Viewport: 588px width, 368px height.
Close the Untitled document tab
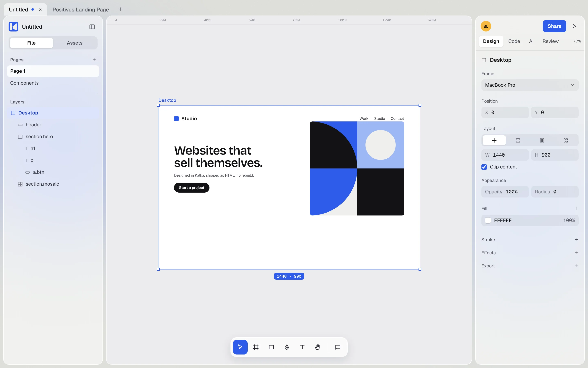pyautogui.click(x=40, y=9)
